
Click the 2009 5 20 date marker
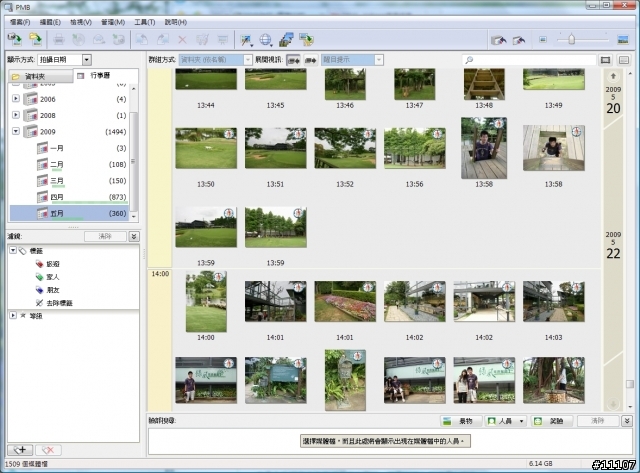613,100
